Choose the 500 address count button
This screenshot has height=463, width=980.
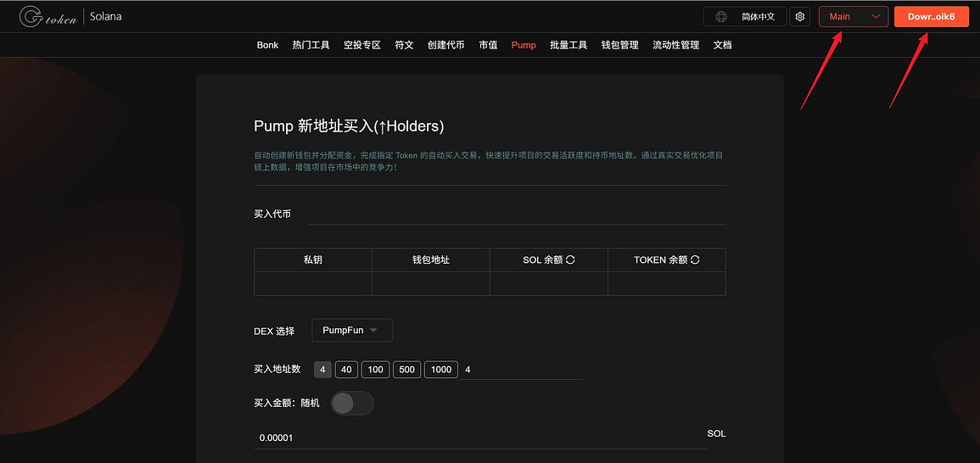click(x=406, y=369)
